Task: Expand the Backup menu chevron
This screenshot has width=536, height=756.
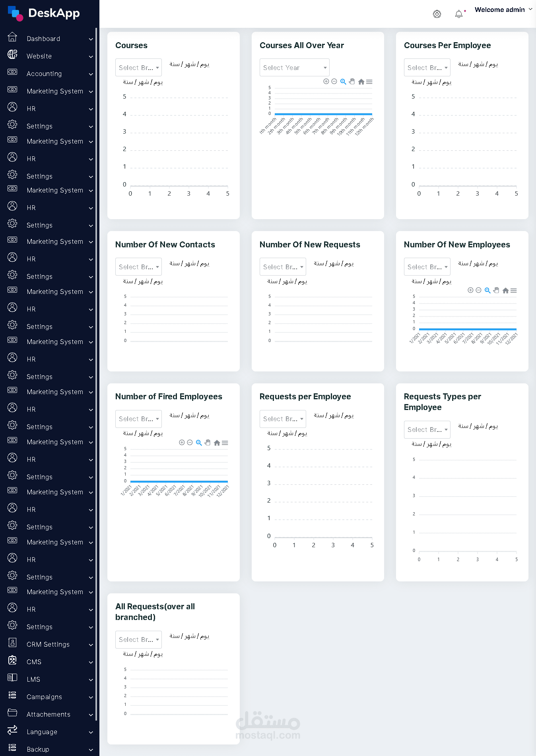Action: point(91,750)
